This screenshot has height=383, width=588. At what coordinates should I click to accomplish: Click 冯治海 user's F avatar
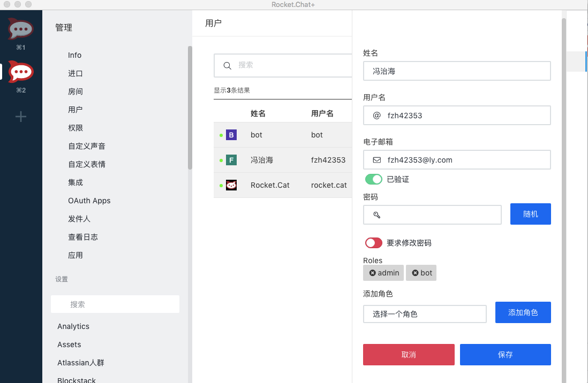pos(231,160)
